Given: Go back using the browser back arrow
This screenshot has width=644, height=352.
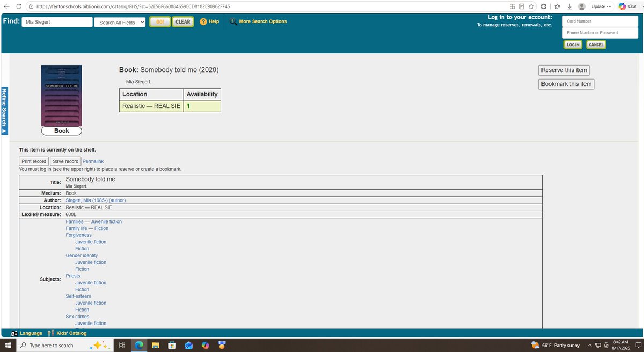Looking at the screenshot, I should (x=6, y=6).
